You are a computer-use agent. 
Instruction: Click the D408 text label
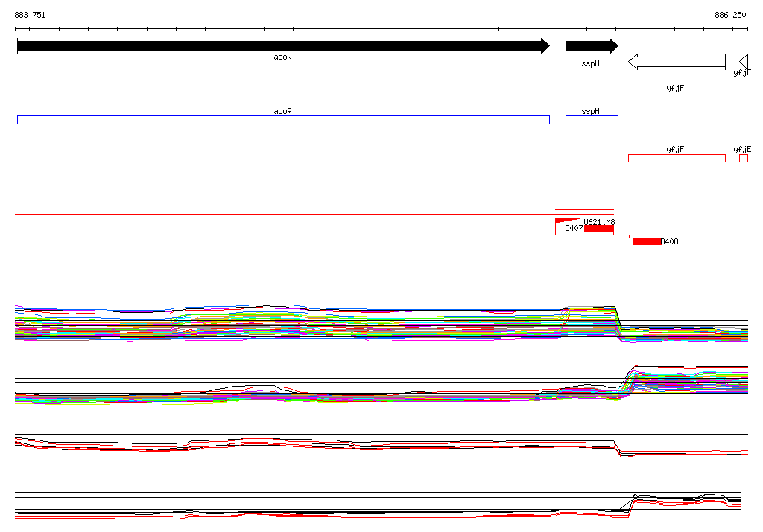pos(670,241)
